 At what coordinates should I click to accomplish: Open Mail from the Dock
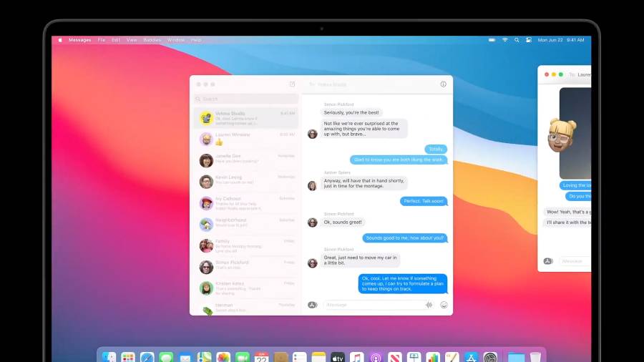185,358
